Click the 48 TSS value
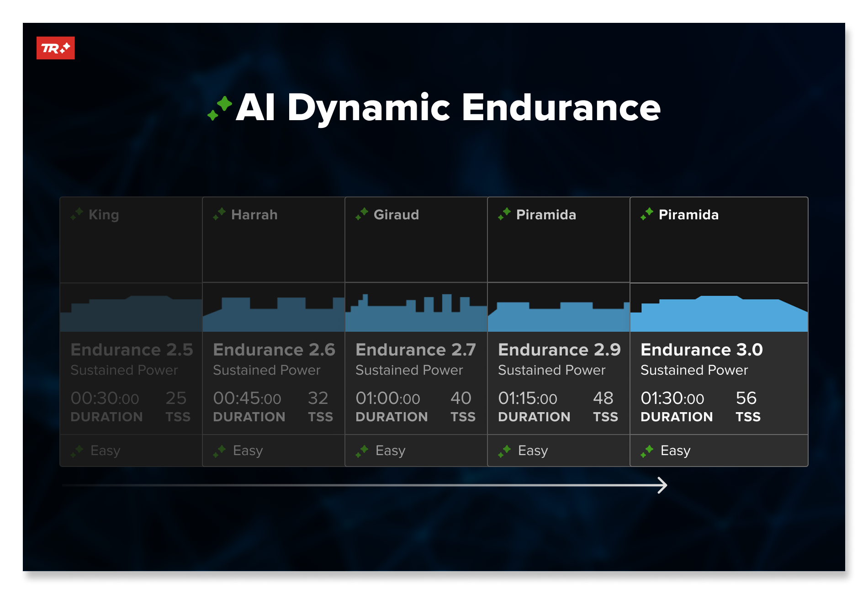 click(x=603, y=398)
